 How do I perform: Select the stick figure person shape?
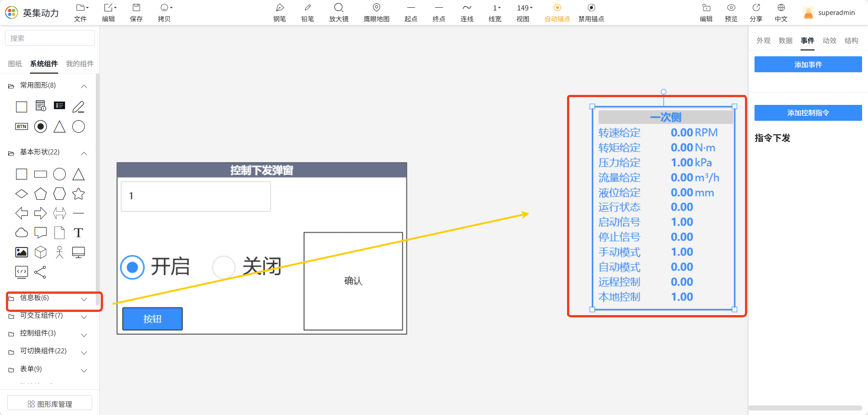pos(59,252)
